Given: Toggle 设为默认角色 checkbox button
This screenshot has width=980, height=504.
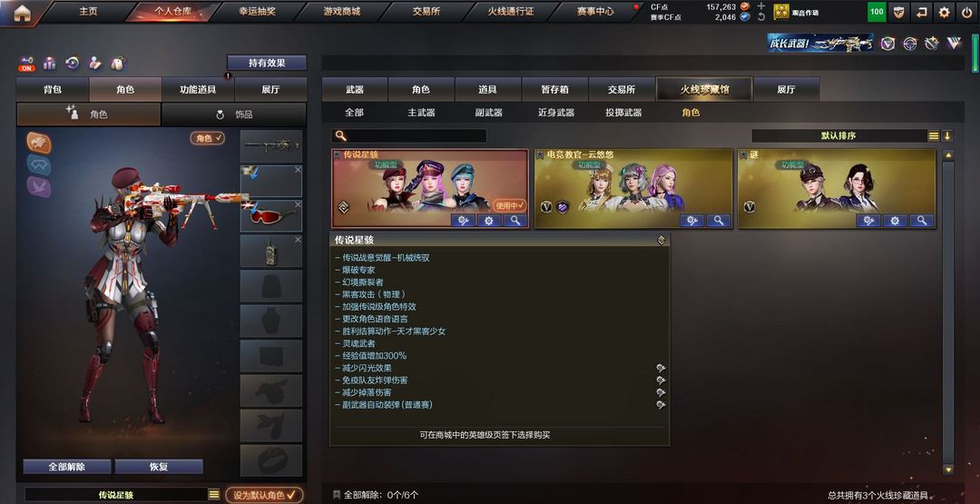Looking at the screenshot, I should click(x=264, y=495).
